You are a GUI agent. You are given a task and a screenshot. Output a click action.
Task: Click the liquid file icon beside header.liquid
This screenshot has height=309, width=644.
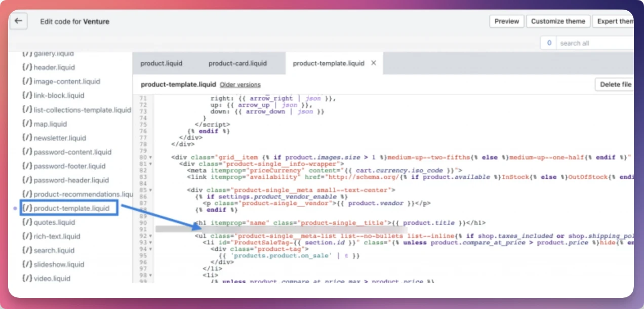point(27,67)
